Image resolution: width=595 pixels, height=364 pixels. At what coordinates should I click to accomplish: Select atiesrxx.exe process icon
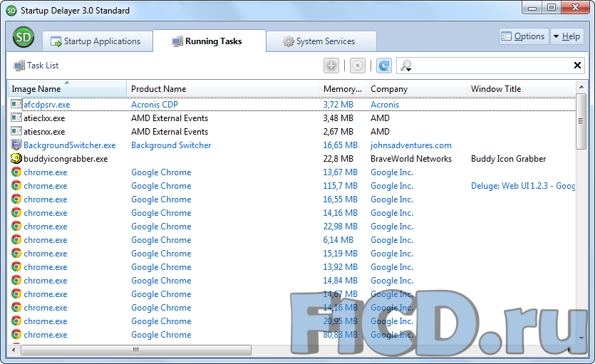(x=16, y=131)
